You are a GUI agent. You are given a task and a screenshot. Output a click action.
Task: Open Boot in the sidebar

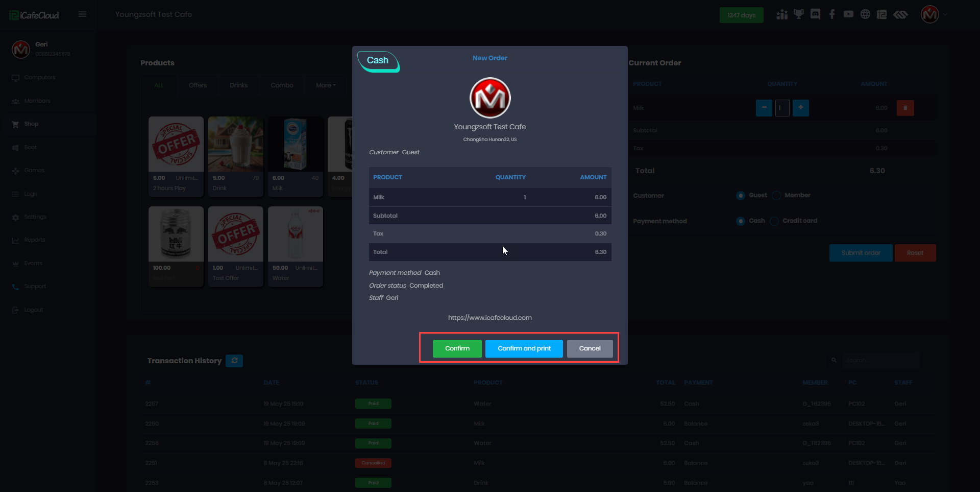coord(31,148)
